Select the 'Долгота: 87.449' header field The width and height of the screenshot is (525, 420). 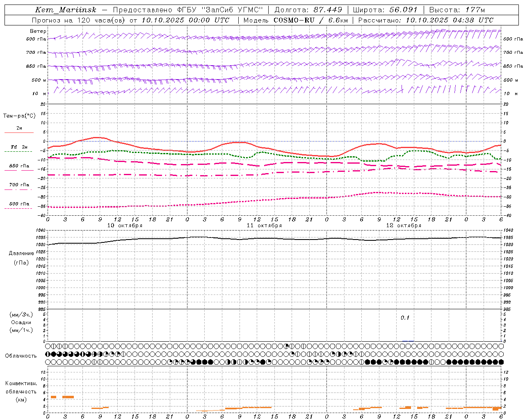tap(308, 10)
